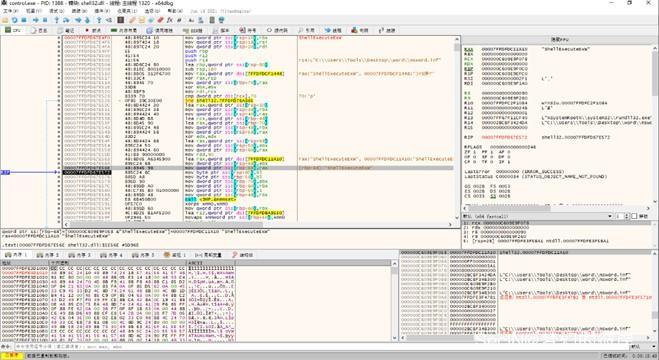Select the RIP register value
This screenshot has height=360, width=659.
point(504,137)
